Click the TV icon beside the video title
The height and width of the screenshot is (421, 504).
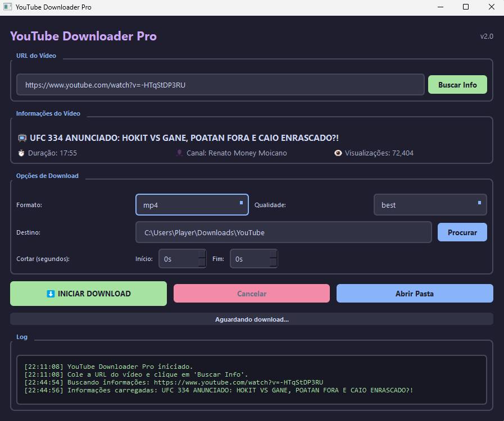[22, 138]
